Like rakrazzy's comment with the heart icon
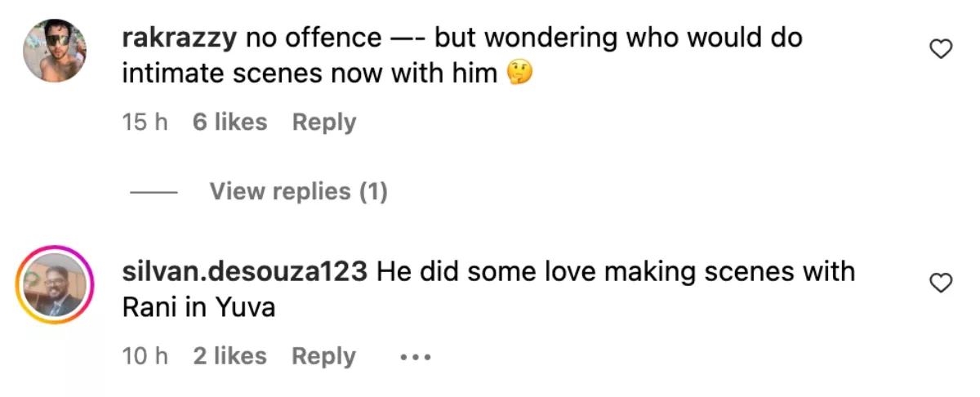980x397 pixels. 942,50
